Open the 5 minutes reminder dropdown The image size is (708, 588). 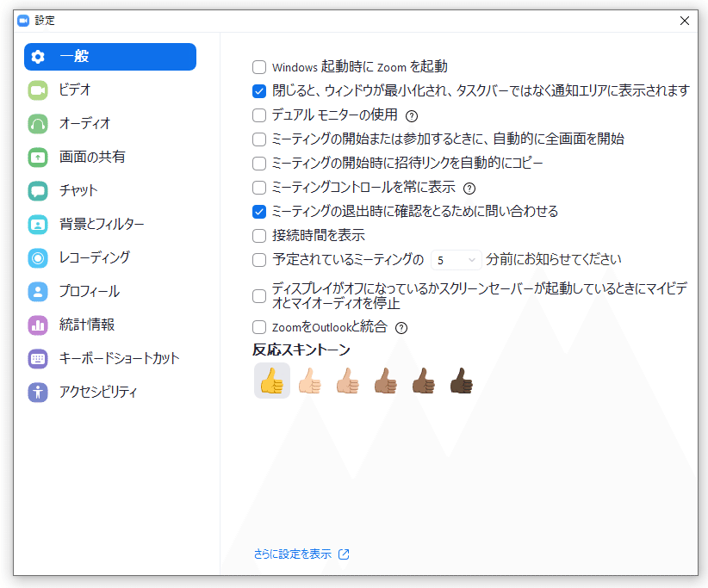[x=456, y=260]
